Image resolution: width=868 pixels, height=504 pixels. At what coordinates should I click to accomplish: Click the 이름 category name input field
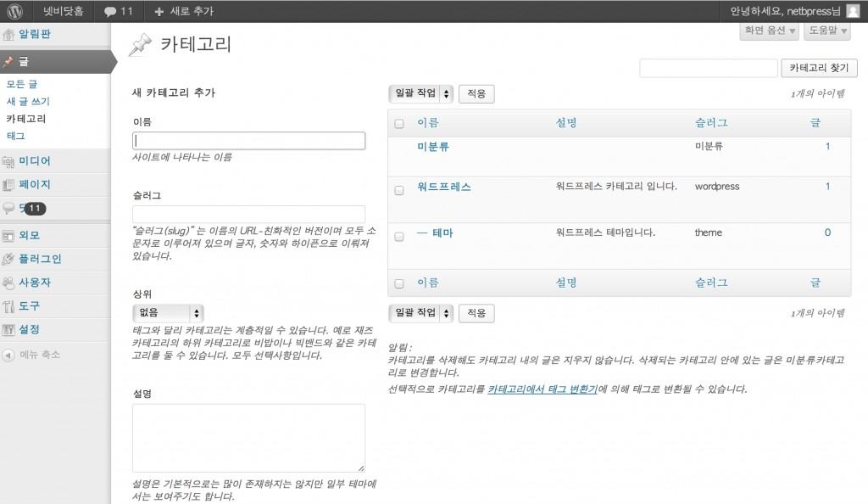coord(249,141)
